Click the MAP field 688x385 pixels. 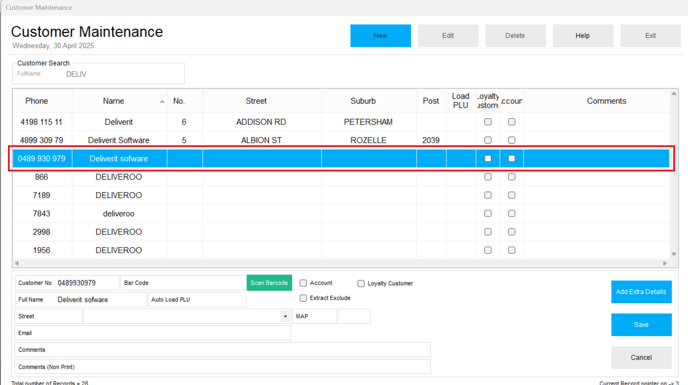point(314,316)
